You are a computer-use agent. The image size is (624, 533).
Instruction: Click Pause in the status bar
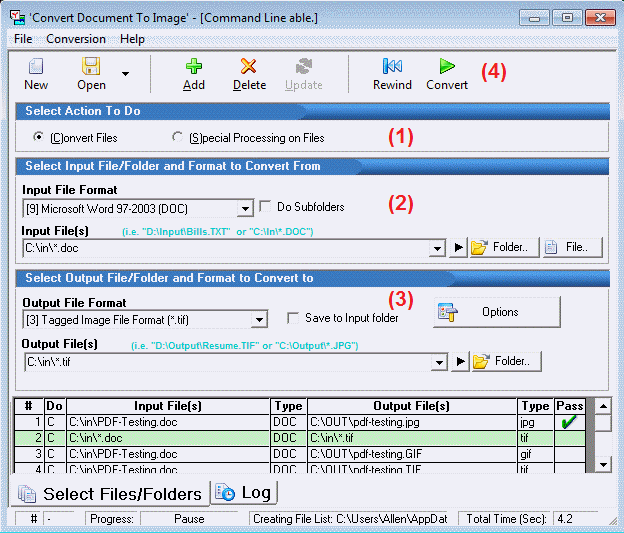(x=189, y=519)
